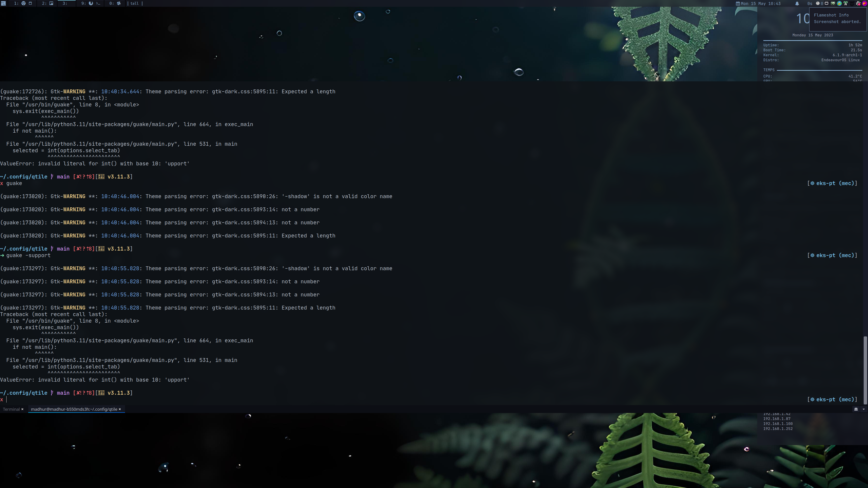Screen dimensions: 868x488
Task: Click the Firefox icon in workspace 9
Action: [91, 3]
